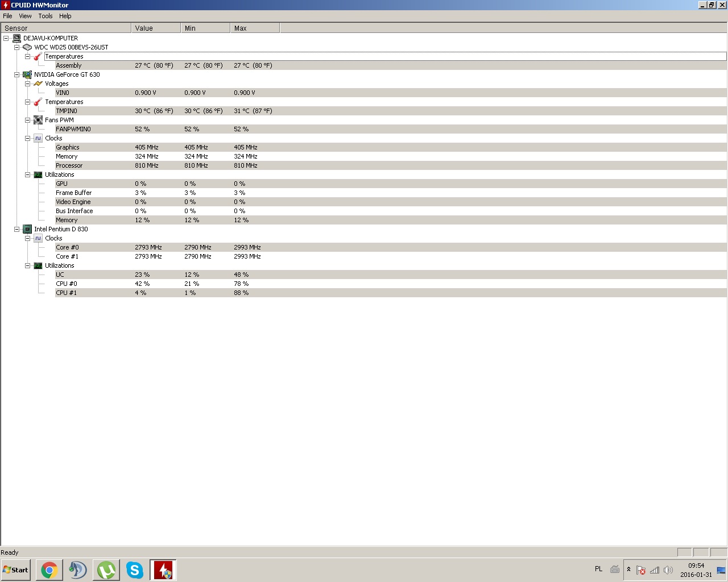Select the CPU #1 utilization row
Screen dimensions: 728x582
coord(391,293)
